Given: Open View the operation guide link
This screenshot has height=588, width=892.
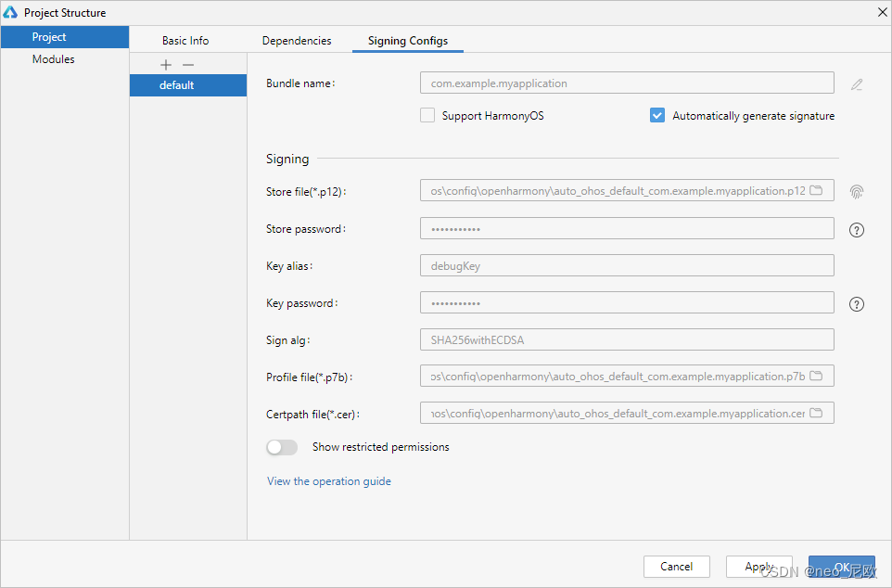Looking at the screenshot, I should pos(329,481).
